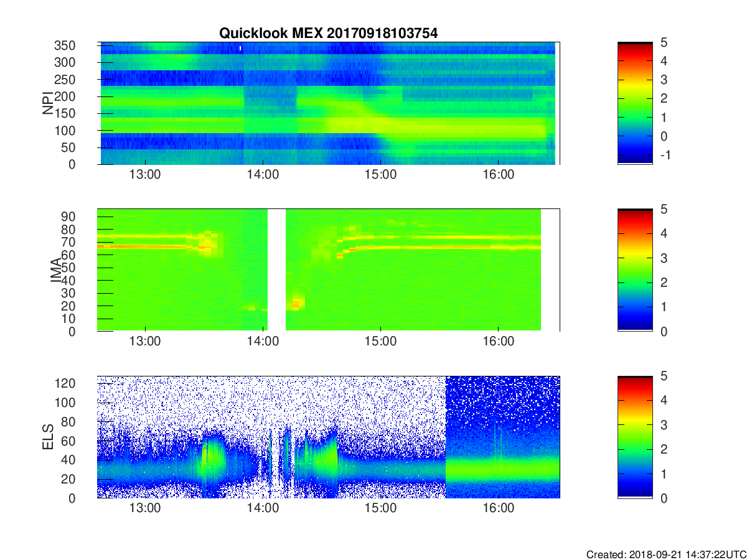Click inside the ELS spectrogram plot
This screenshot has width=747, height=560.
click(x=328, y=437)
